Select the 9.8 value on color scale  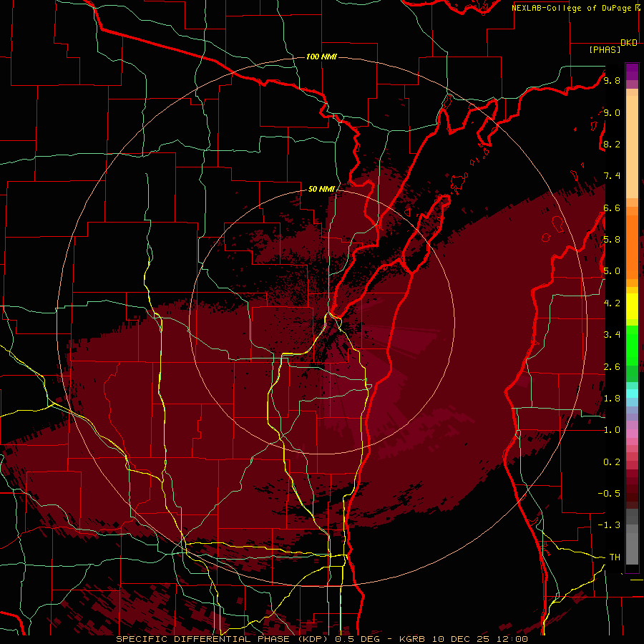[x=612, y=81]
